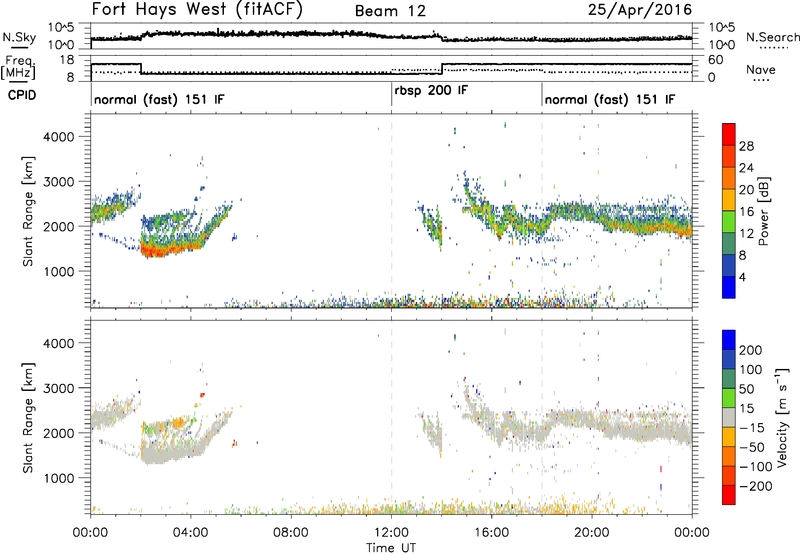Click the '-15' tick on the velocity colorbar
The image size is (800, 554).
coord(752,427)
